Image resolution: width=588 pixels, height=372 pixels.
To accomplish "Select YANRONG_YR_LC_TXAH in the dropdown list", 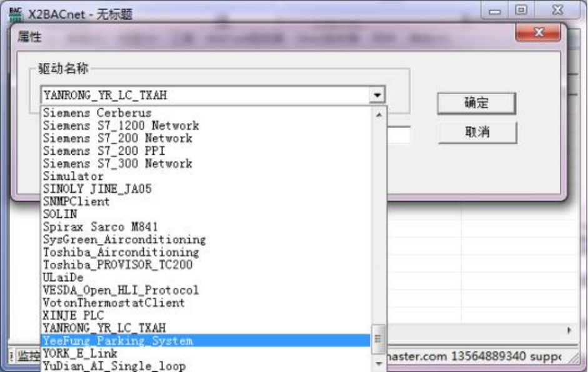I will (206, 328).
